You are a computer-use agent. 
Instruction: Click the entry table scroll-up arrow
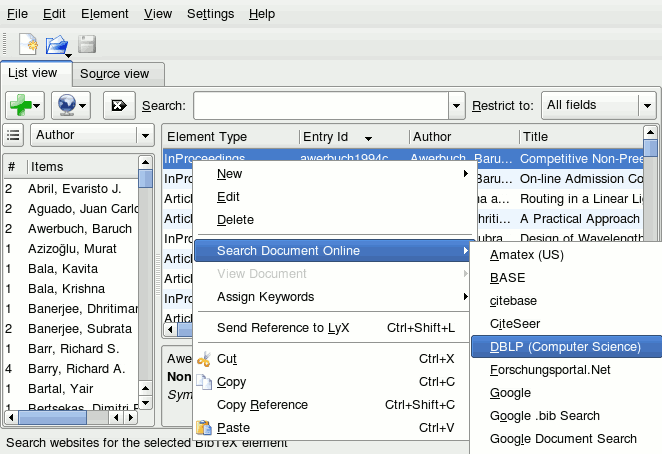[651, 132]
